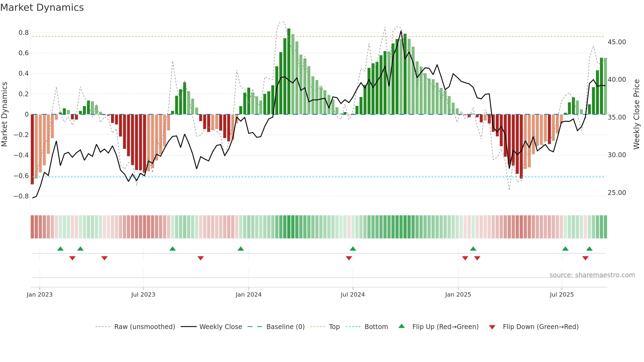Select the green flip-up marker between Jul 2023 and Jan 2024

[173, 249]
